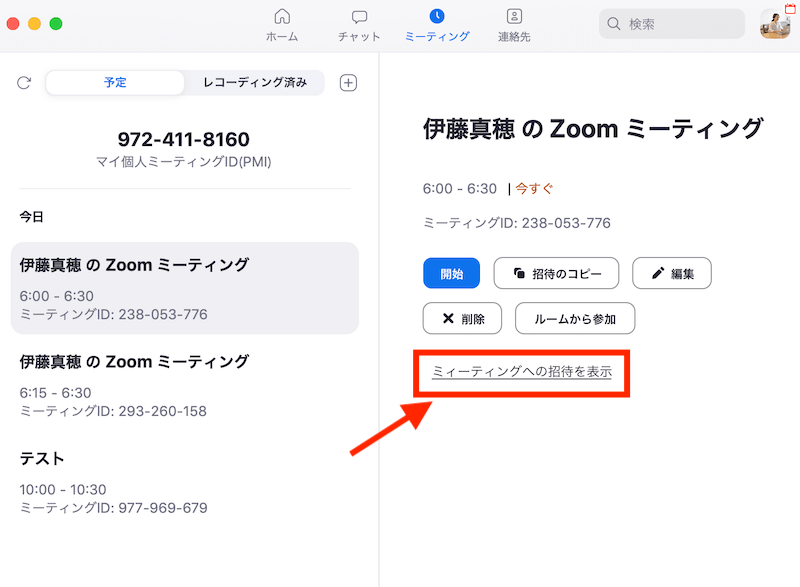Add a new meeting with the plus icon
The image size is (800, 587).
click(348, 83)
